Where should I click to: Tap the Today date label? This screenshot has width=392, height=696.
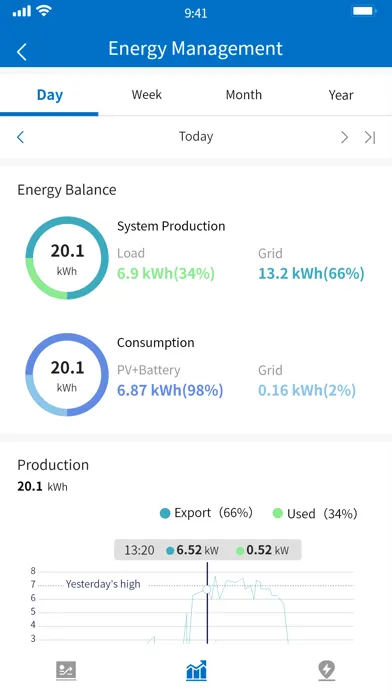pyautogui.click(x=196, y=136)
